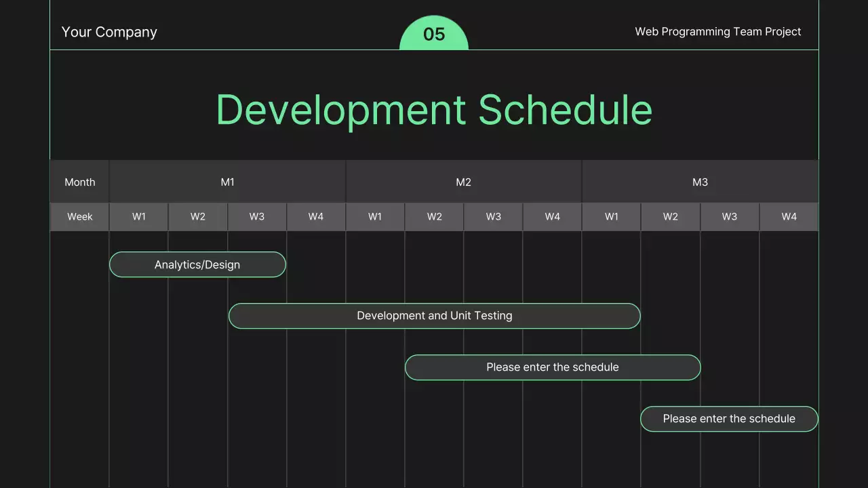Click the bottom-most Please enter the schedule bar

[x=729, y=419]
